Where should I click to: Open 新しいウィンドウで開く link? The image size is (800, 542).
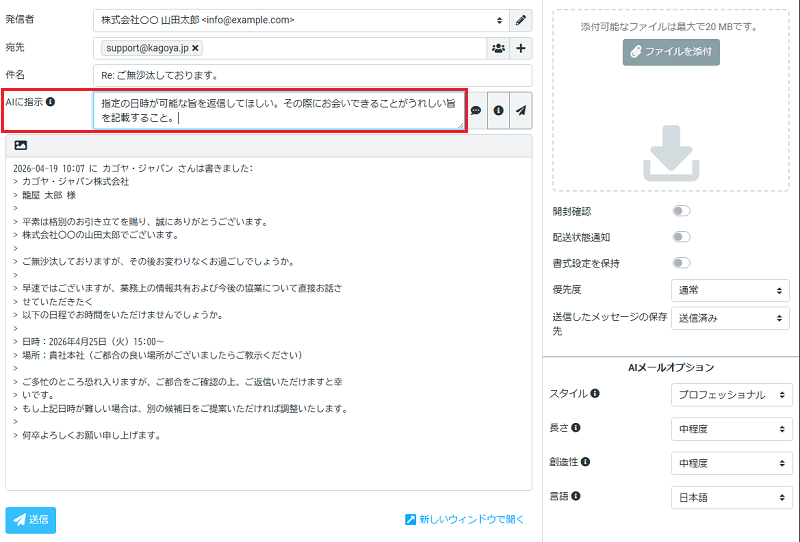point(465,520)
